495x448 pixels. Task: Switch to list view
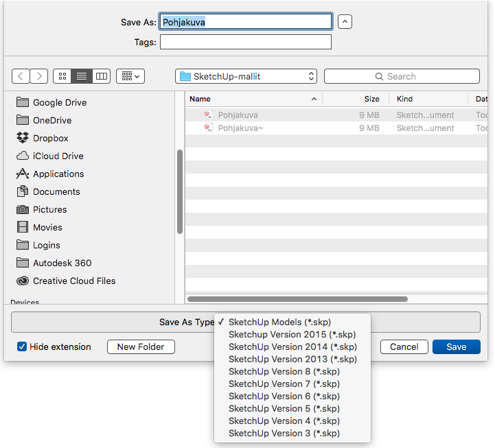(x=82, y=76)
